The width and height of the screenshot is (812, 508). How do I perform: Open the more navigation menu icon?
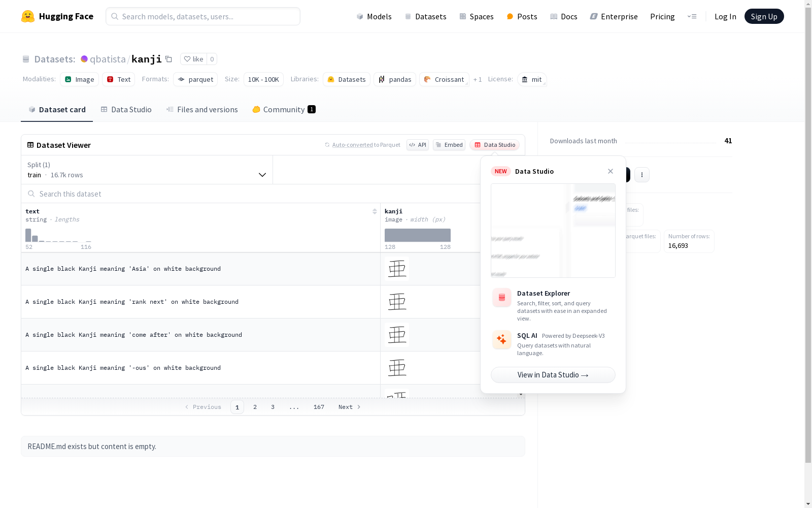pos(692,16)
